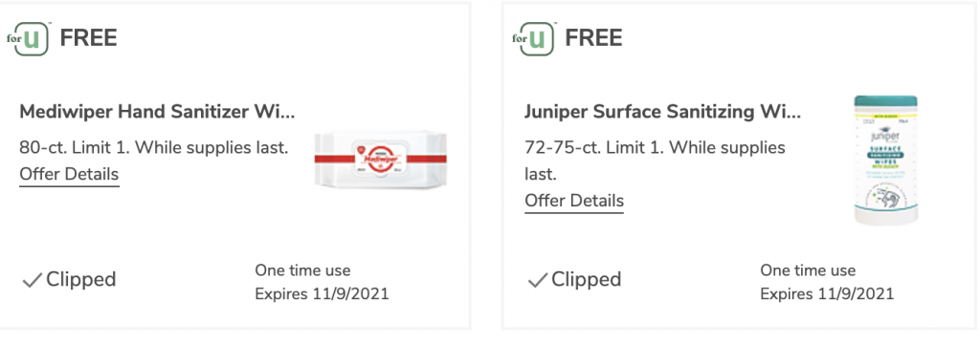Open the Mediwiper wipes package image
Screen dimensions: 980x345
pos(380,159)
